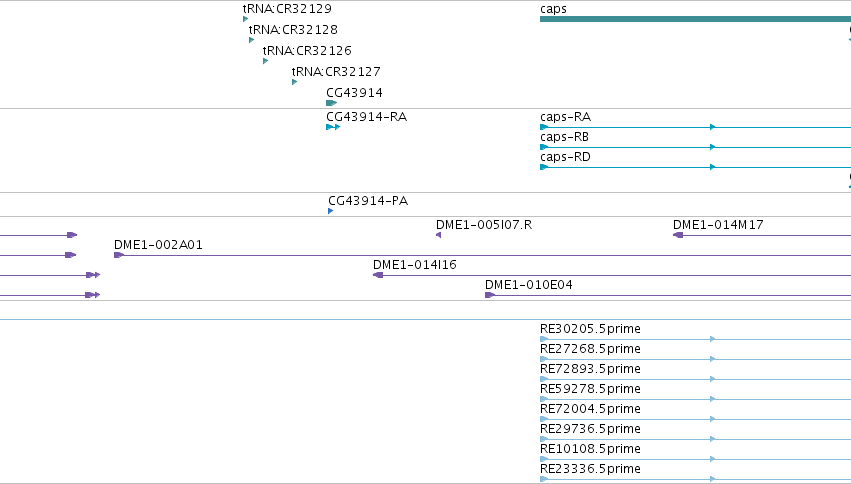Select the CG43914-RA transcript arrows
This screenshot has height=484, width=851.
coord(333,127)
